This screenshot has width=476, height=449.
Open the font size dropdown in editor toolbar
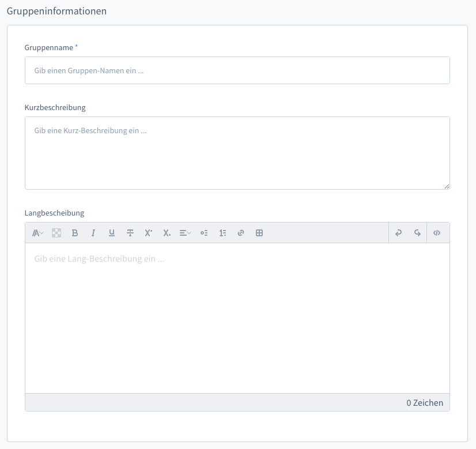point(38,233)
